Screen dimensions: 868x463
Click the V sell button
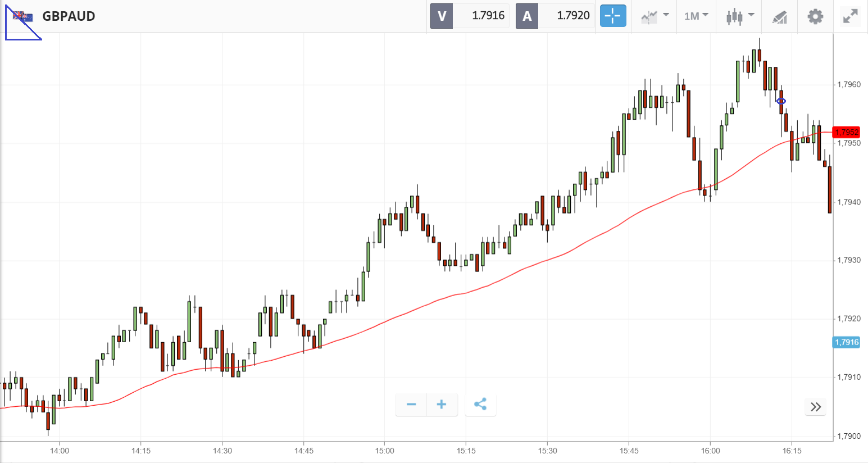pyautogui.click(x=442, y=16)
